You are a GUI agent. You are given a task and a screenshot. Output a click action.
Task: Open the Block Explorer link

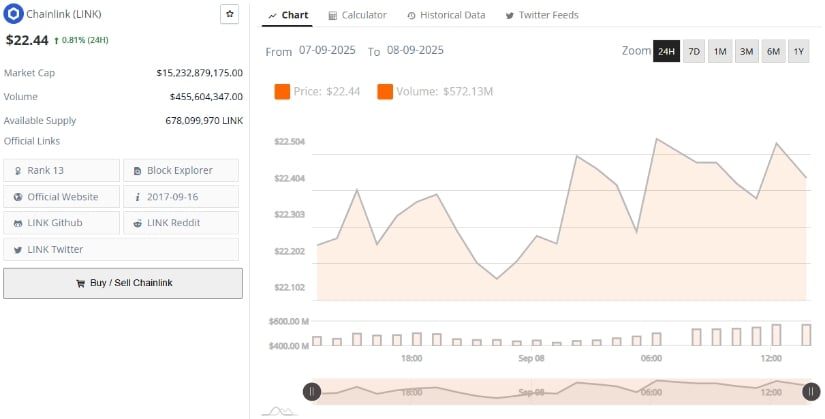point(180,171)
